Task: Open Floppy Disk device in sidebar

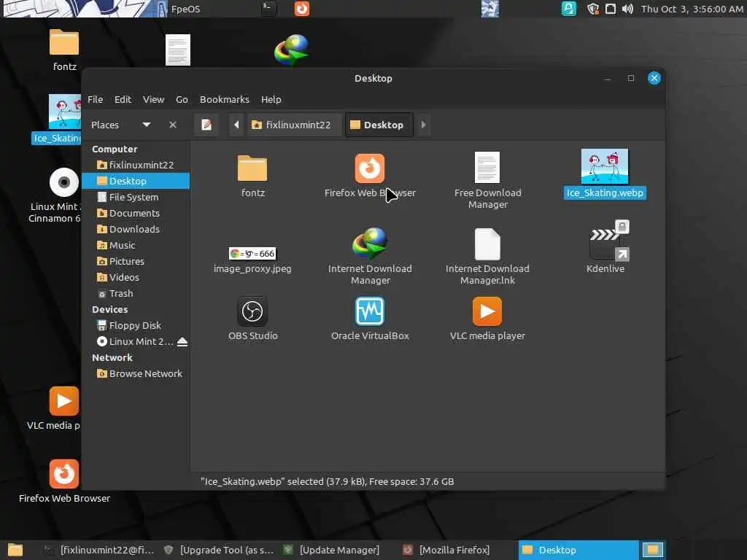Action: pyautogui.click(x=136, y=326)
